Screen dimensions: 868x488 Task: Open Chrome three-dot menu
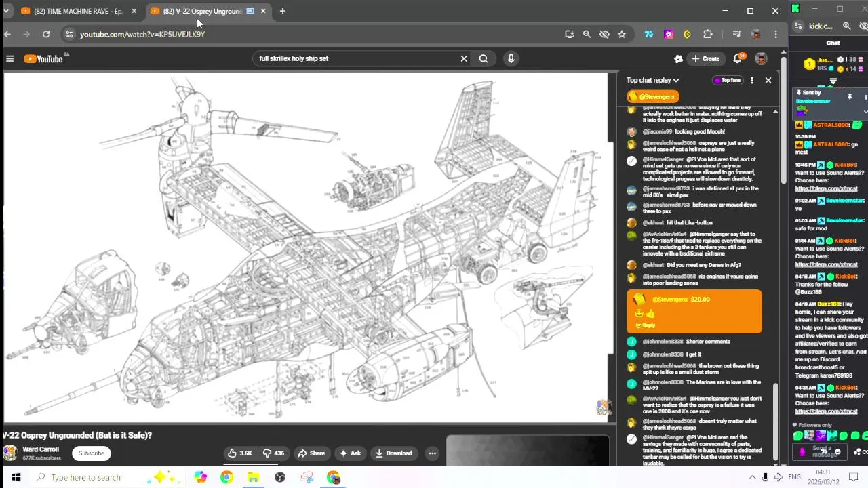(x=776, y=34)
